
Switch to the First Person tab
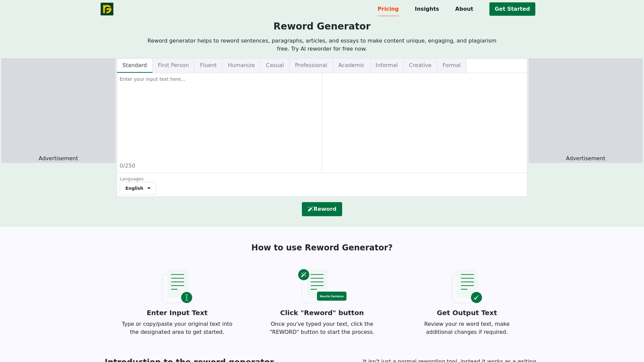coord(173,66)
